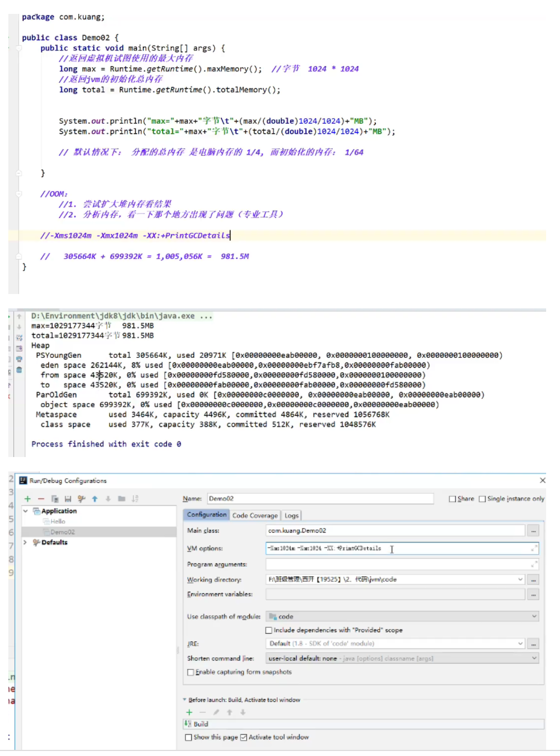Expand the Defaults tree node
Screen dimensions: 560x756
[x=26, y=542]
